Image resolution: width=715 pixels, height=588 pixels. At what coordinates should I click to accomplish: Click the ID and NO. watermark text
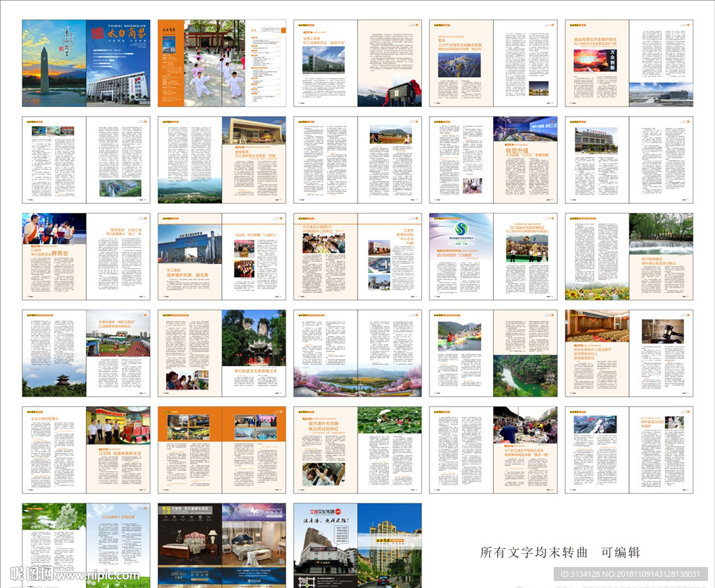pyautogui.click(x=630, y=574)
